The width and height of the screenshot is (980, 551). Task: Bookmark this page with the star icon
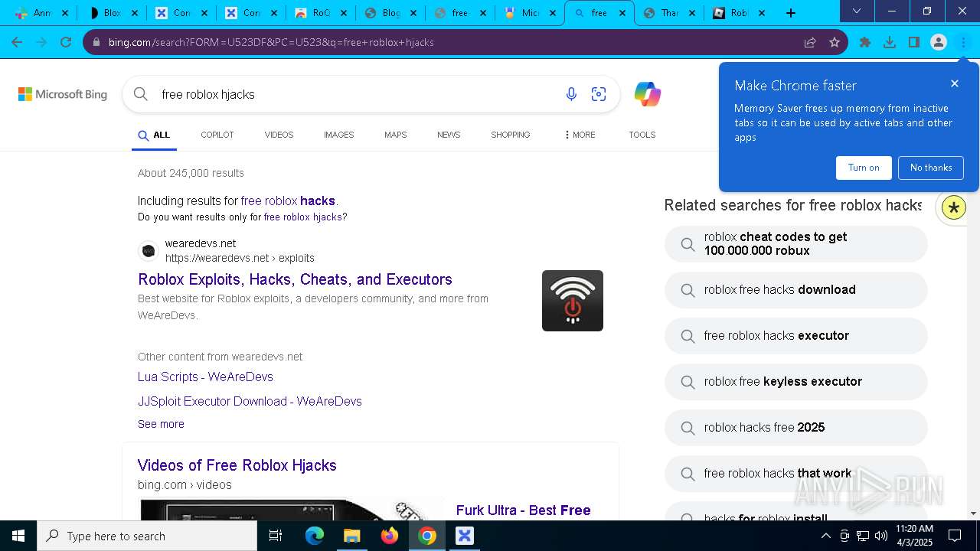pos(835,42)
